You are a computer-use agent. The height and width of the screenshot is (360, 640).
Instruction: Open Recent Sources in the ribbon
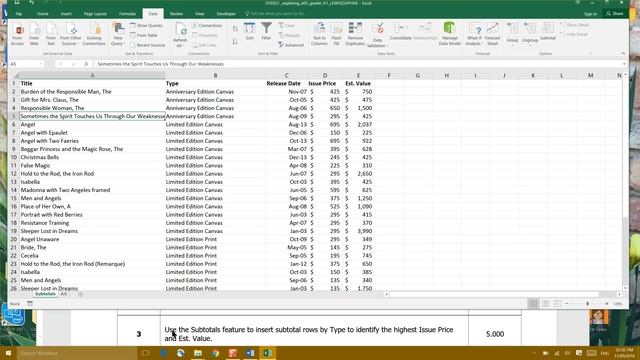pyautogui.click(x=148, y=45)
